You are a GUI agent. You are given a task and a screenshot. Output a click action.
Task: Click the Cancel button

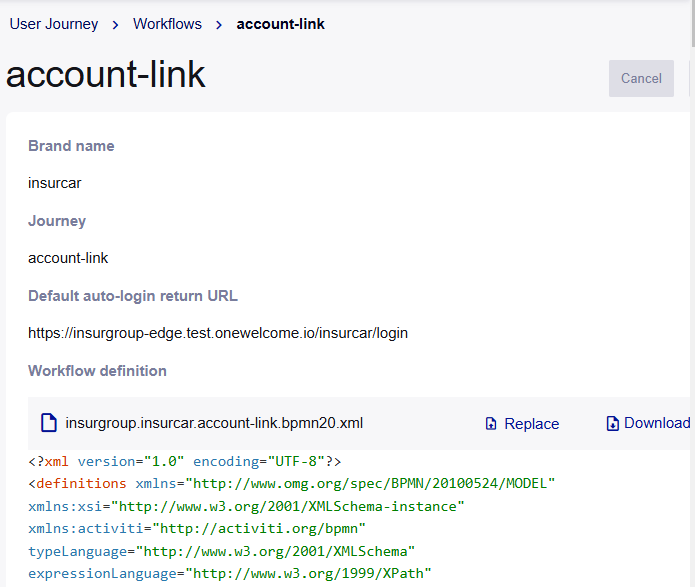[x=641, y=78]
